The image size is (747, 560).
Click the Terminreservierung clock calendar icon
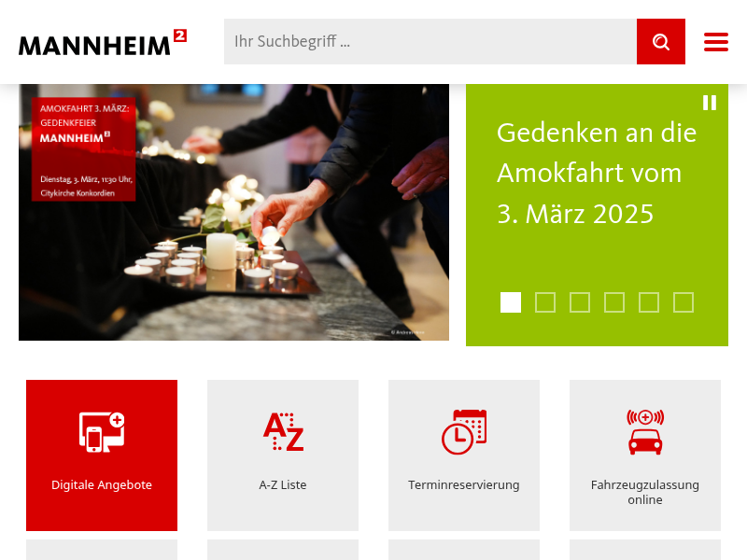464,432
